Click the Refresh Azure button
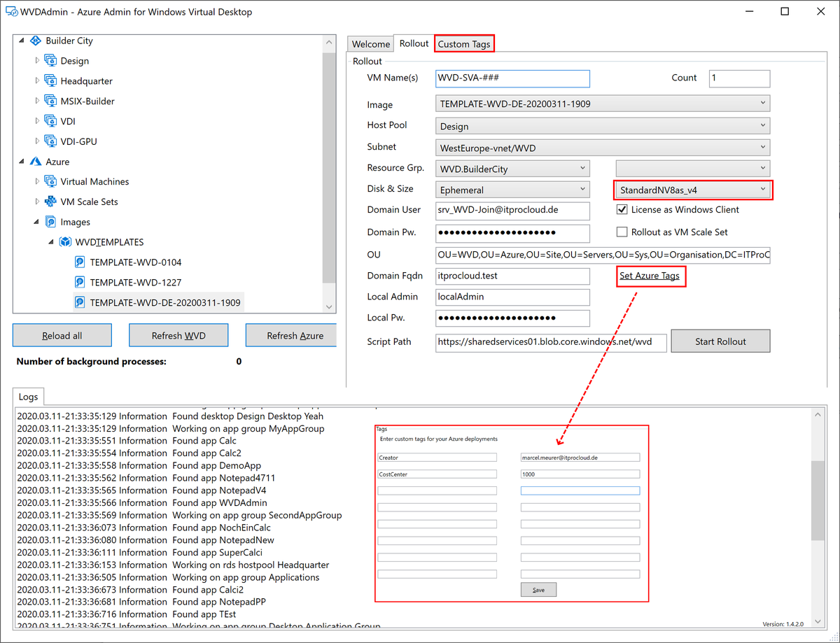Image resolution: width=840 pixels, height=643 pixels. point(290,335)
